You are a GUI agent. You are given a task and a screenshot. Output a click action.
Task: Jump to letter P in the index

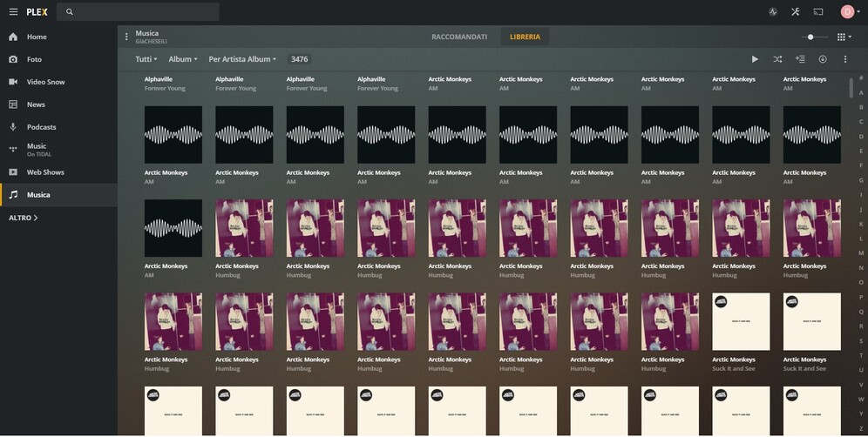click(x=861, y=297)
